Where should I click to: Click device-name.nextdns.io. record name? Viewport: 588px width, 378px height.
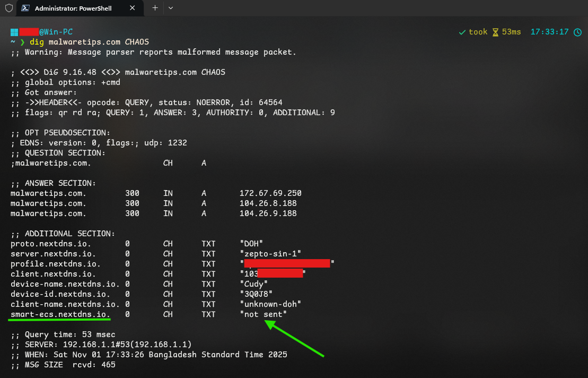(65, 284)
